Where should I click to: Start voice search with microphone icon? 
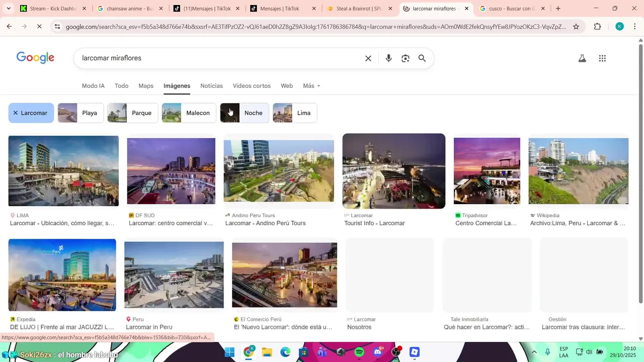(x=388, y=58)
